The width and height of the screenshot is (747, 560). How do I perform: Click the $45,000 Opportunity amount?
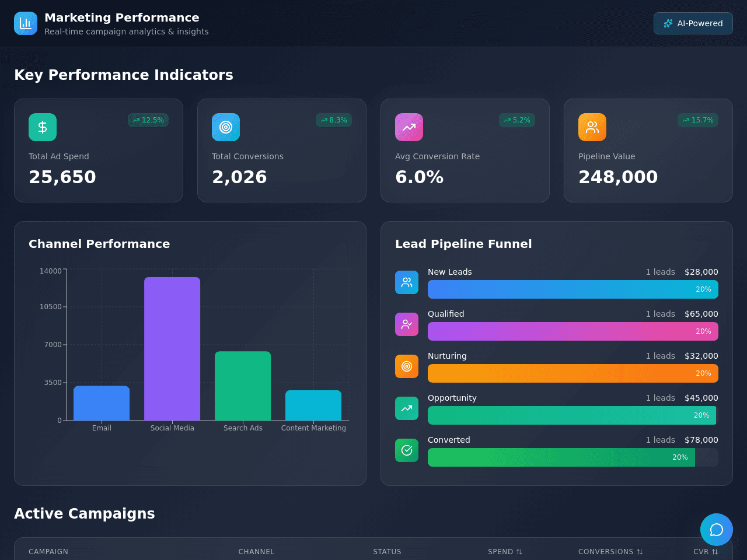coord(701,398)
